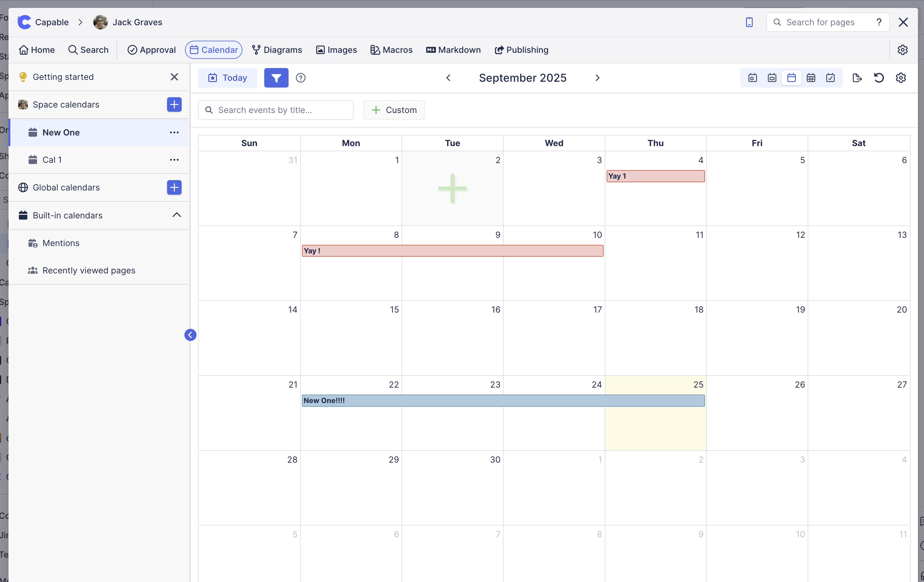
Task: Refresh the calendar with the undo arrow icon
Action: click(879, 78)
